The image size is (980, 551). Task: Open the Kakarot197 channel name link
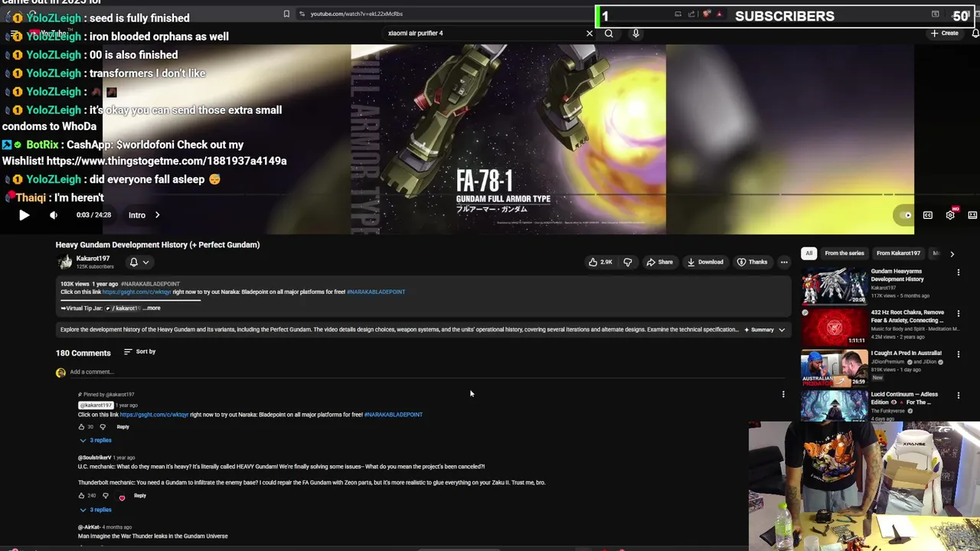pos(93,259)
